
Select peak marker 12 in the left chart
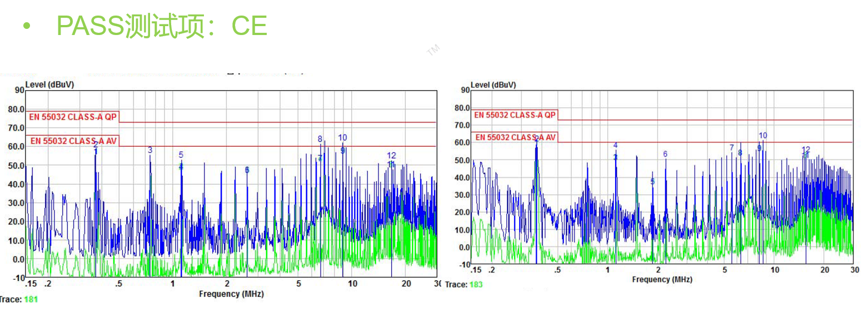pos(391,156)
